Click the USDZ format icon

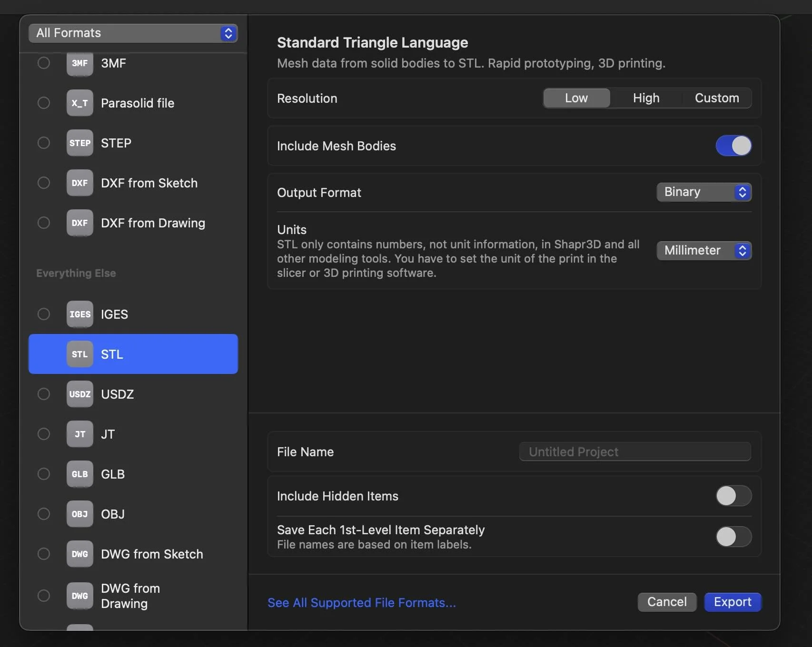[x=79, y=394]
